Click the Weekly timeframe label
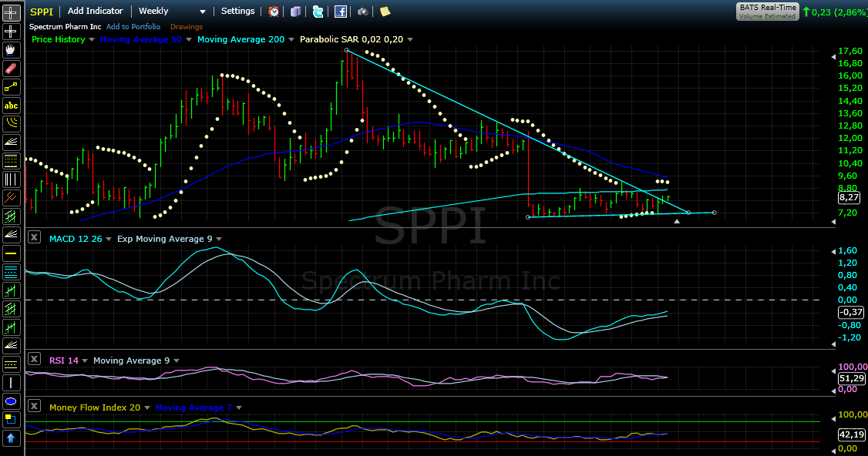Viewport: 868px width, 456px height. coord(153,11)
